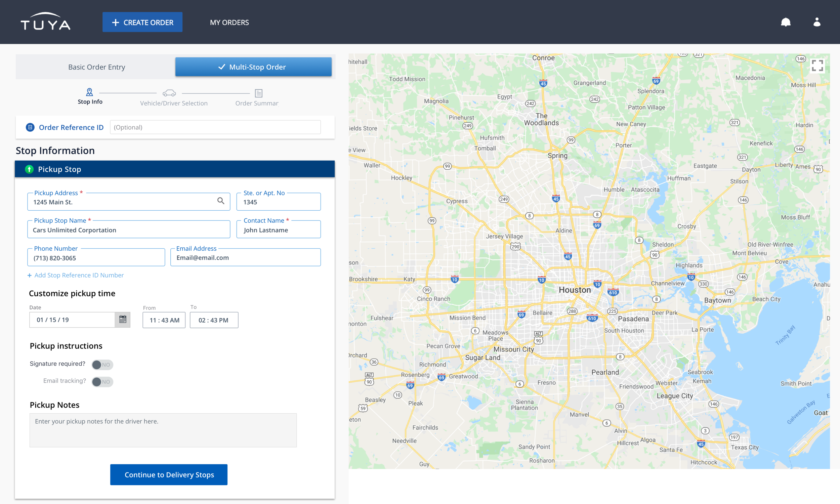Click the green Pickup Stop arrow icon
The width and height of the screenshot is (840, 504).
pos(29,169)
